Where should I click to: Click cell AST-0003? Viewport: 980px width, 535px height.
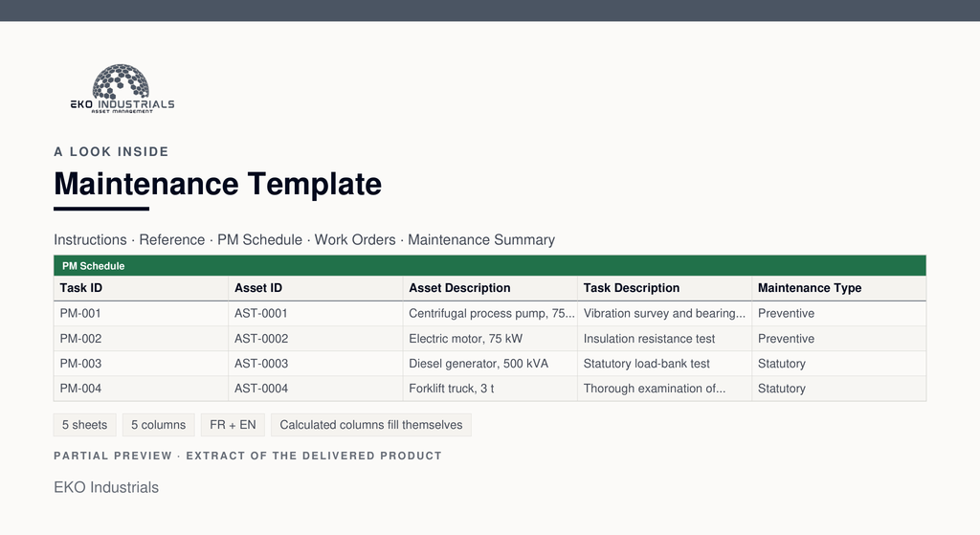click(x=316, y=364)
